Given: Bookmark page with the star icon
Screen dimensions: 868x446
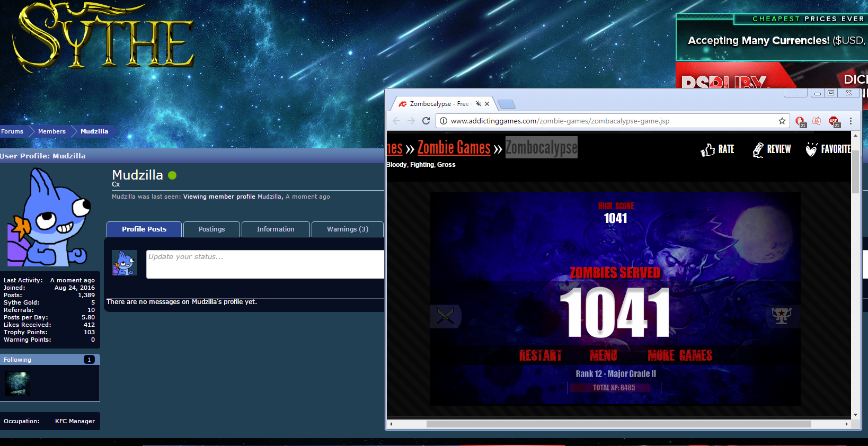Looking at the screenshot, I should coord(782,121).
